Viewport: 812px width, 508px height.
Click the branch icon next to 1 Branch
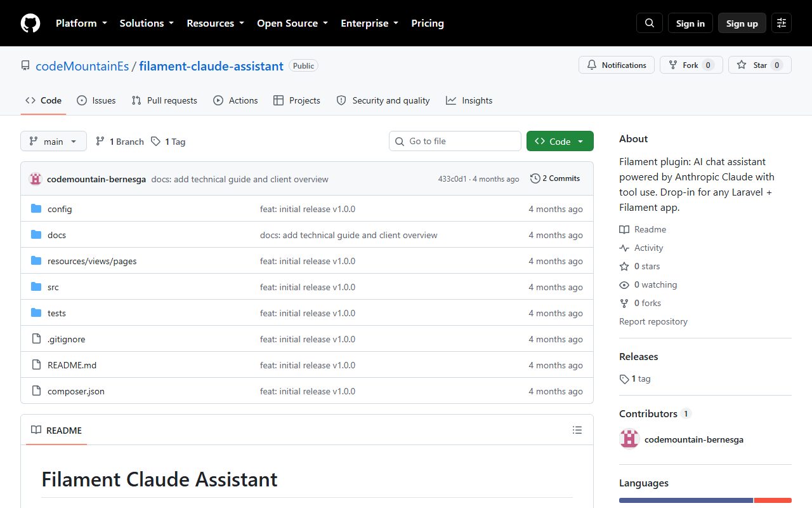pyautogui.click(x=100, y=142)
